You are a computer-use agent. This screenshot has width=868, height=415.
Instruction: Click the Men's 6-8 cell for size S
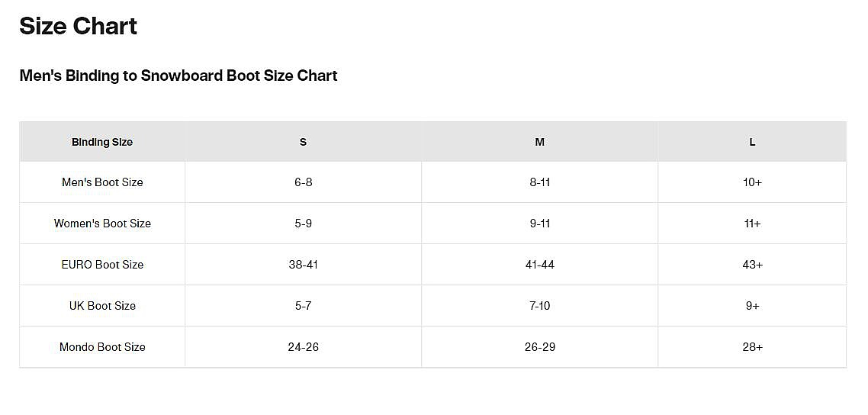click(303, 182)
